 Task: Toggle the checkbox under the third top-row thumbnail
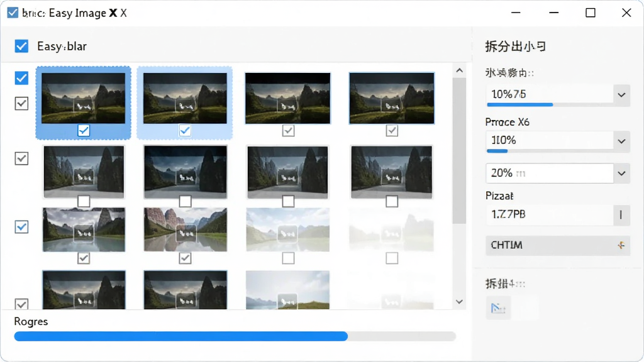click(x=288, y=131)
